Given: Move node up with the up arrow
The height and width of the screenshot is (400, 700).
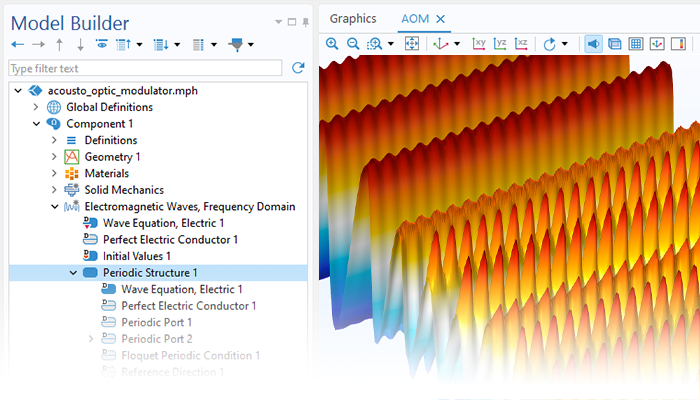Looking at the screenshot, I should point(59,44).
